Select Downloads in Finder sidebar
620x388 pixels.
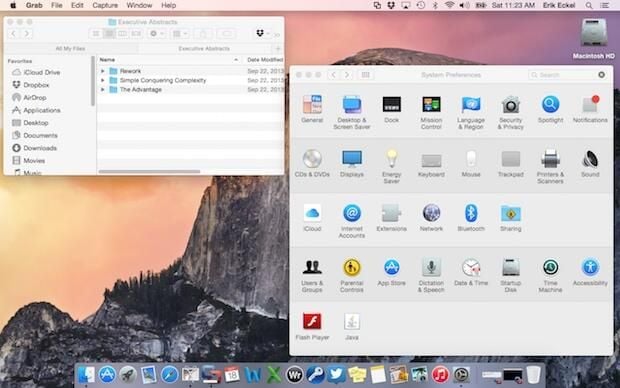pos(40,148)
